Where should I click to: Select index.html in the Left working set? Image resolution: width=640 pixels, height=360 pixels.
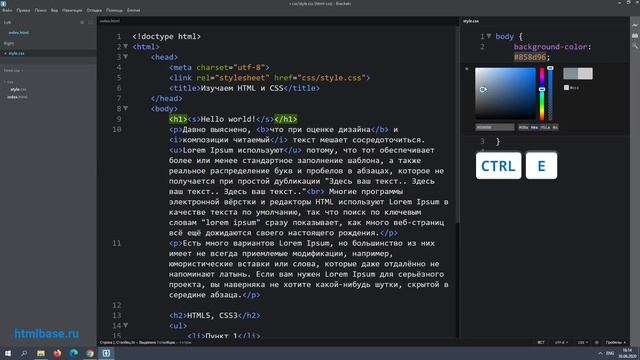pos(19,33)
